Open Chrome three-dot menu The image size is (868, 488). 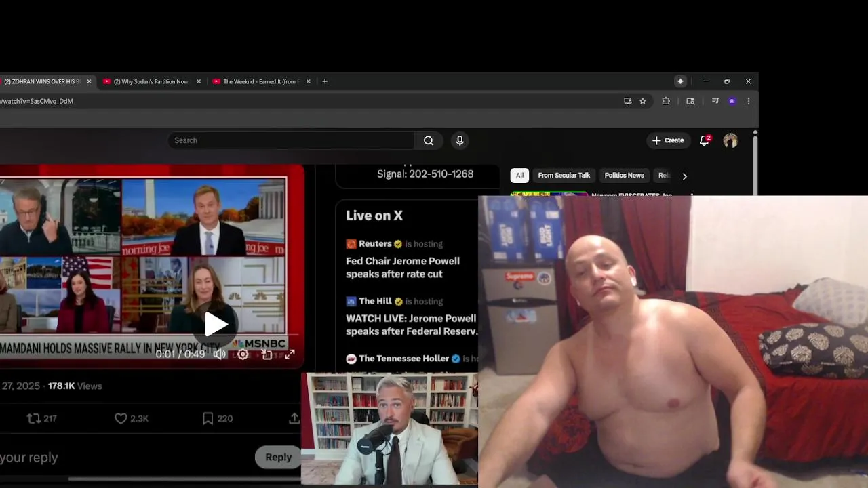(749, 101)
